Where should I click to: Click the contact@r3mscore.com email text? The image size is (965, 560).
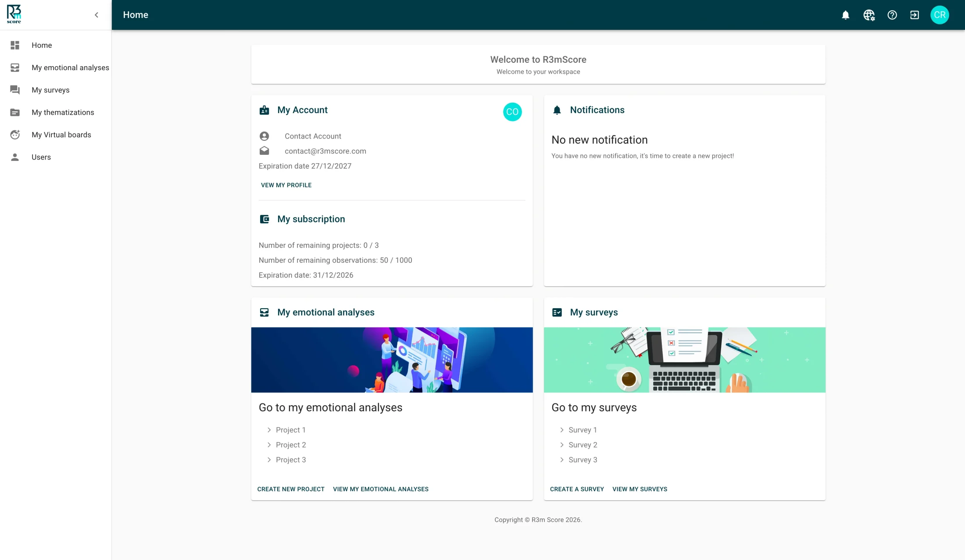tap(325, 151)
